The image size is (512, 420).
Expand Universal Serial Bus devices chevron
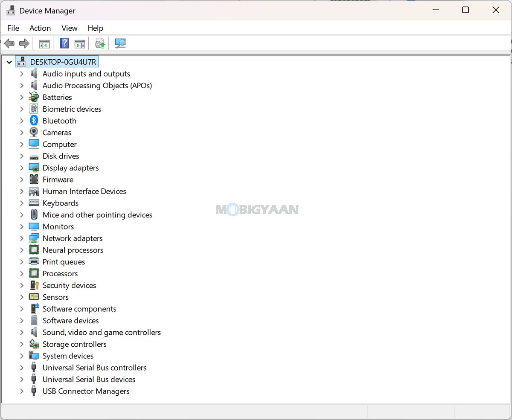[22, 379]
